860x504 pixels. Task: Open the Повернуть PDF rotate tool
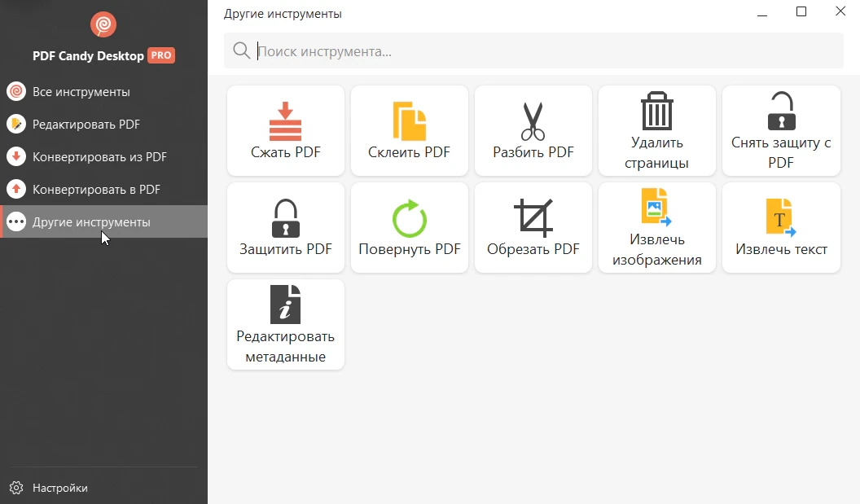click(409, 228)
